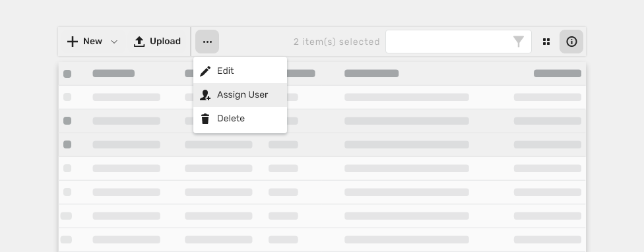This screenshot has width=644, height=252.
Task: Check the first row checkbox
Action: click(67, 97)
